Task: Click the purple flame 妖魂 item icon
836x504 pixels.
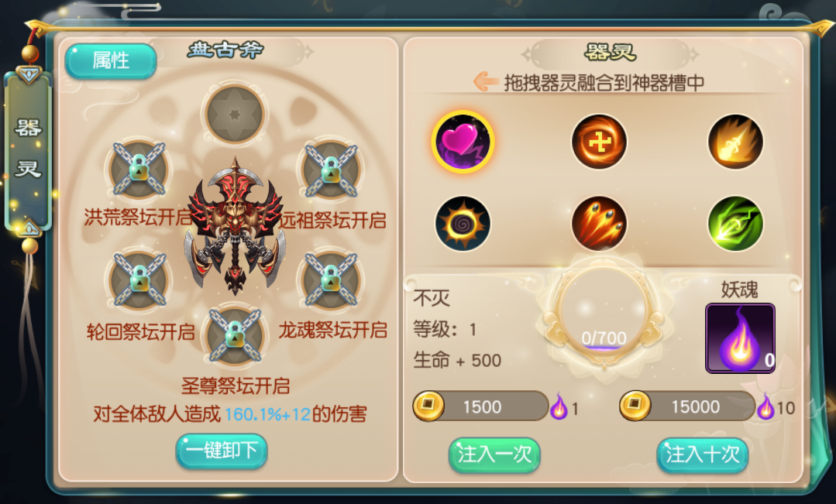Action: pyautogui.click(x=740, y=338)
